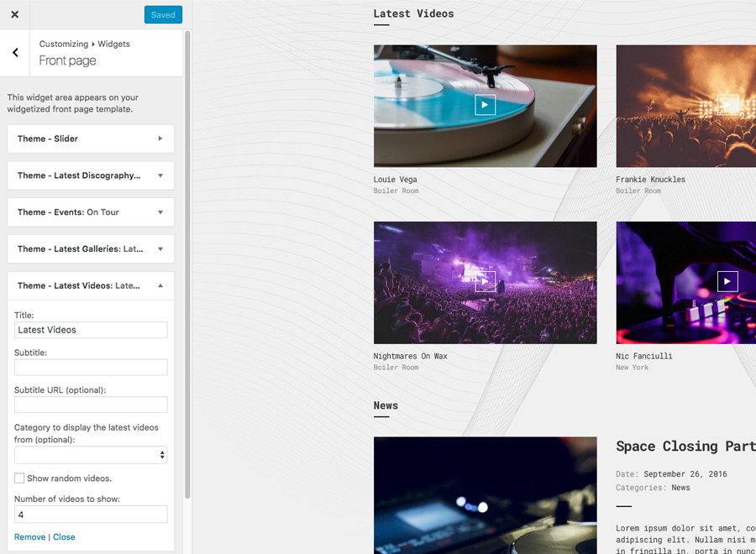Click New York text under Nic Fanciulli
Screen dimensions: 756x554
(x=632, y=368)
